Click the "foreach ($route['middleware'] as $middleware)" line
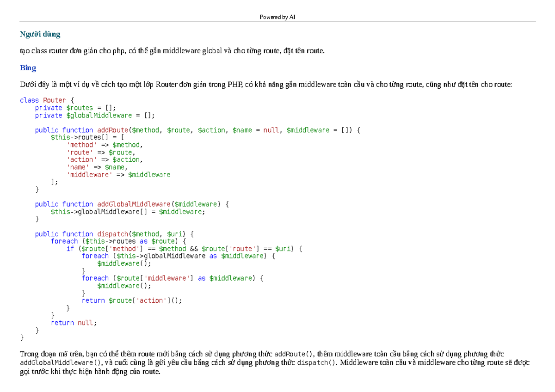Screen dimensions: 555x392 [173, 278]
